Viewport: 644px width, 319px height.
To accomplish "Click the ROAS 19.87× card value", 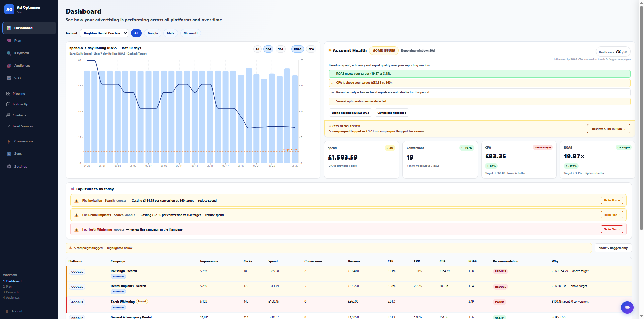I will point(574,156).
